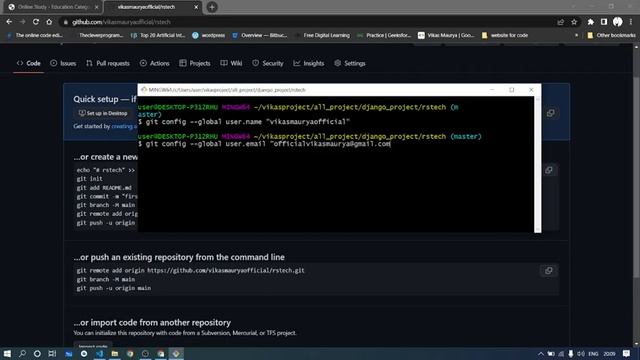Open the Pull requests tab
The image size is (640, 360).
tap(108, 63)
